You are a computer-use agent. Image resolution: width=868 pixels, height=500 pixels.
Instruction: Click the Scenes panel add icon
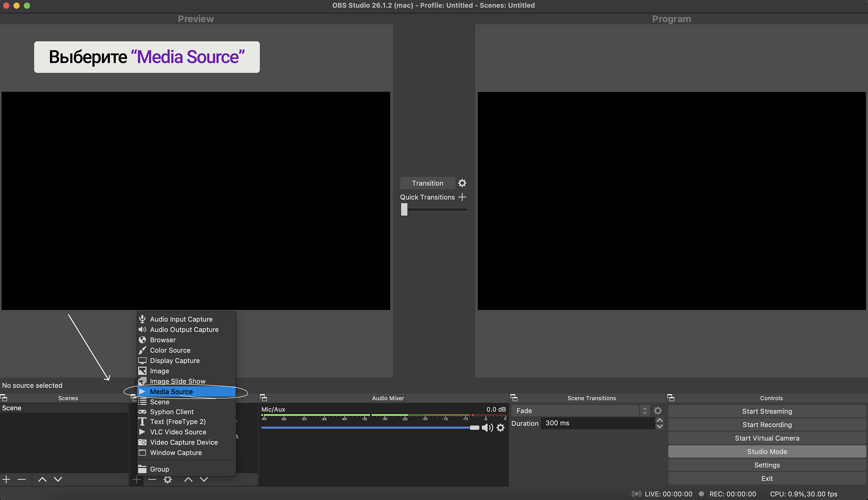pyautogui.click(x=7, y=480)
